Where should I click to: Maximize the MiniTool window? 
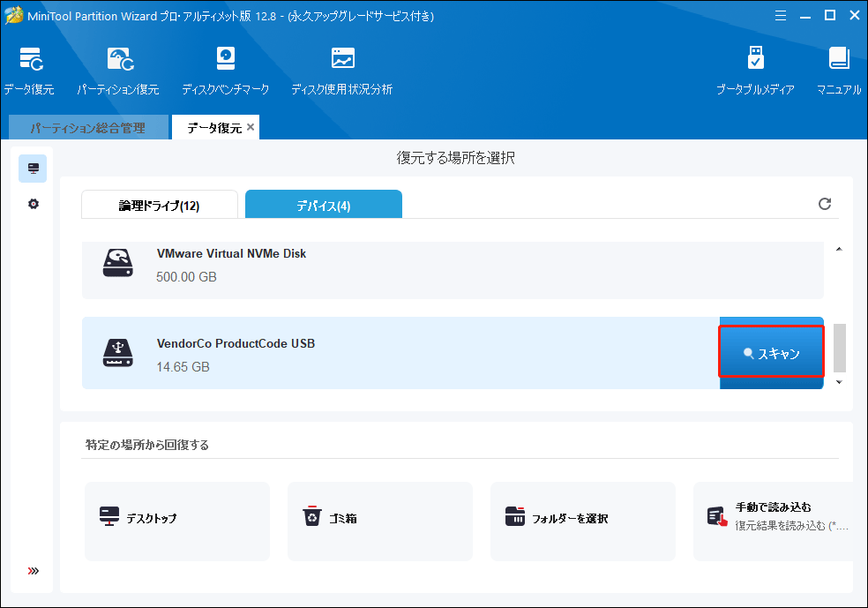(x=830, y=16)
